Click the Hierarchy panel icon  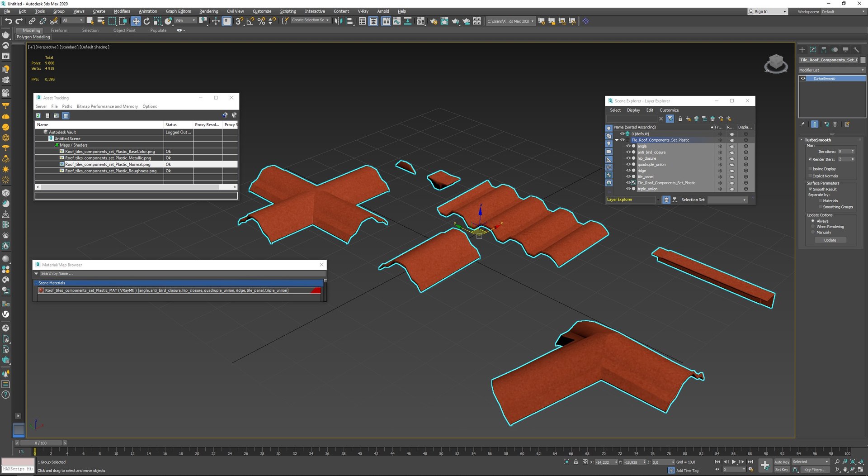click(824, 50)
